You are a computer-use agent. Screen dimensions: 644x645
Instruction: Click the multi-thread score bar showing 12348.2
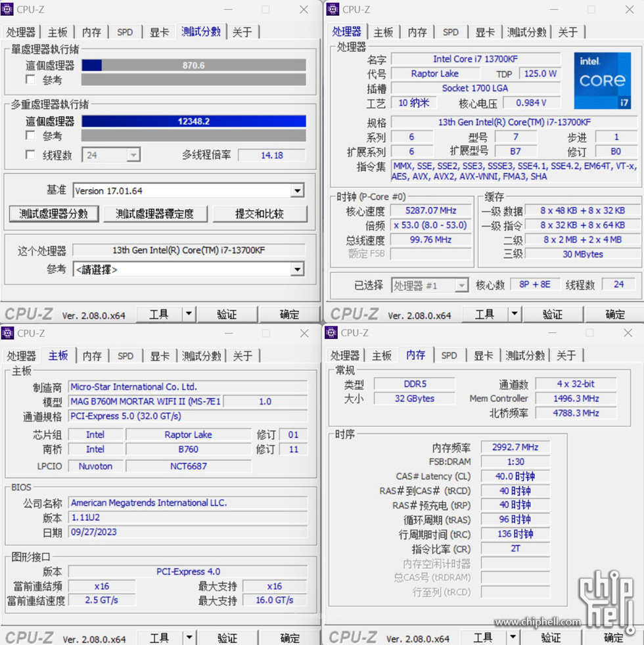point(194,122)
